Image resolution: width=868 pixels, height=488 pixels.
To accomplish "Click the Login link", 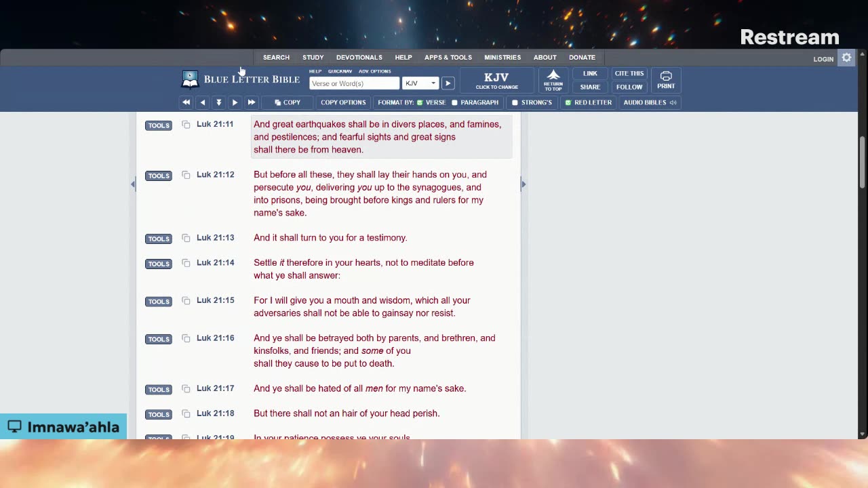I will point(823,59).
